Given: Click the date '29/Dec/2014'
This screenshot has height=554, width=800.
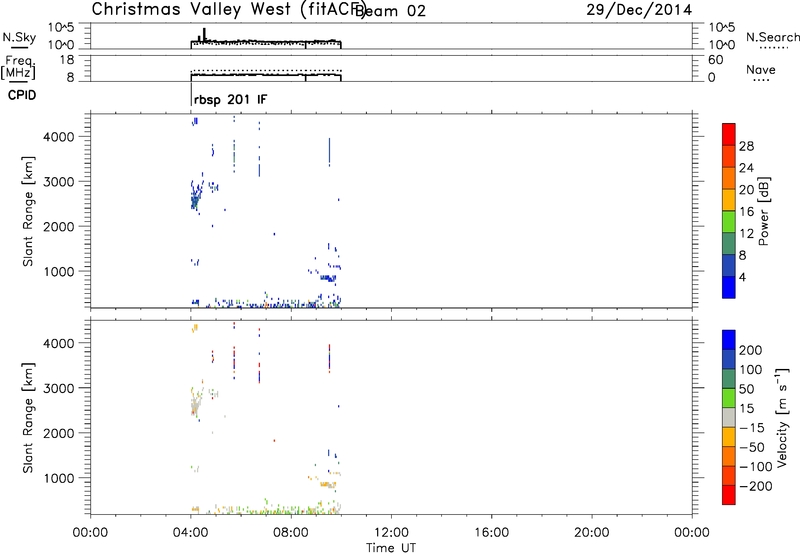Looking at the screenshot, I should [x=639, y=10].
